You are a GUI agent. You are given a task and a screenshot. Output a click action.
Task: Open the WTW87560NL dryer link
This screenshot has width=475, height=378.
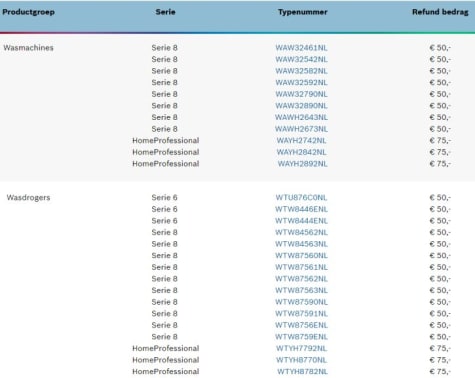(301, 256)
